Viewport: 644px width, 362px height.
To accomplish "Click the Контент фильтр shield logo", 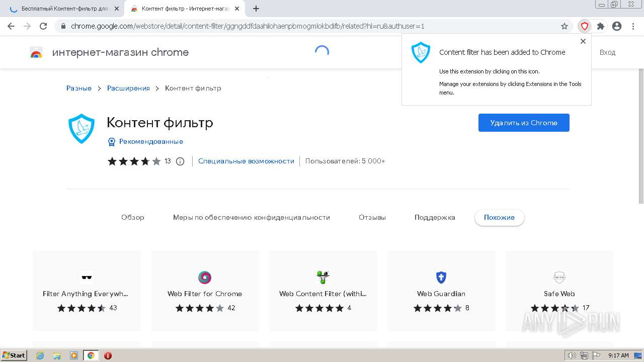I will [x=82, y=129].
